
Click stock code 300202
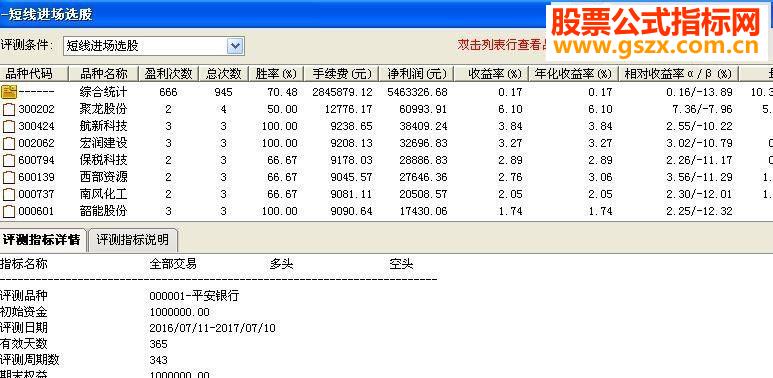(x=36, y=109)
